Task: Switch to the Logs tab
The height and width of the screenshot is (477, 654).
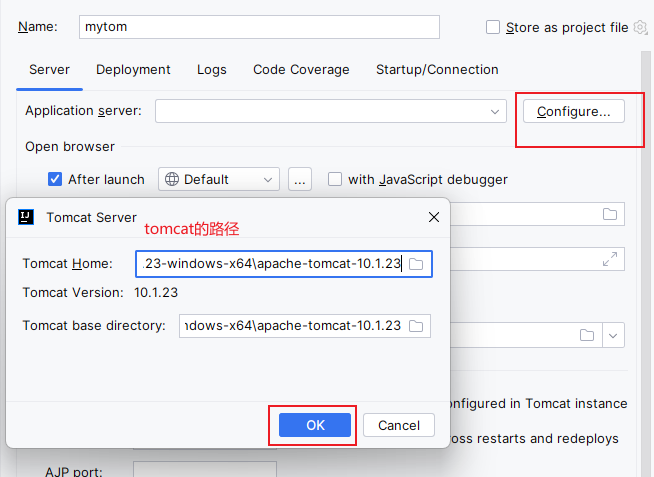Action: [x=212, y=70]
